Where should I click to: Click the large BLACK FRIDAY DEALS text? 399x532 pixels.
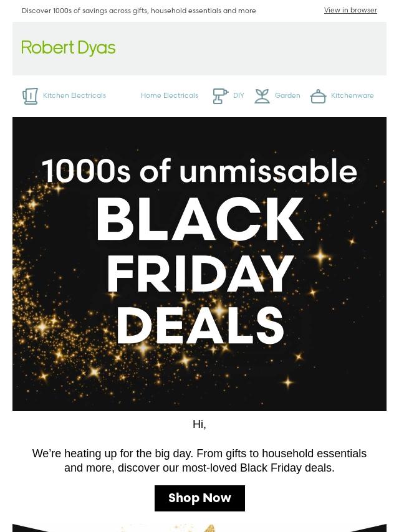coord(199,271)
